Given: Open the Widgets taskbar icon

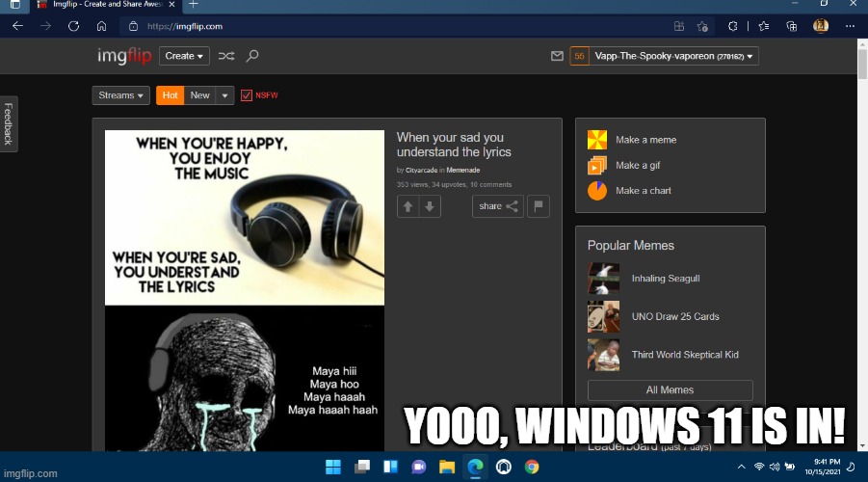Looking at the screenshot, I should [390, 467].
